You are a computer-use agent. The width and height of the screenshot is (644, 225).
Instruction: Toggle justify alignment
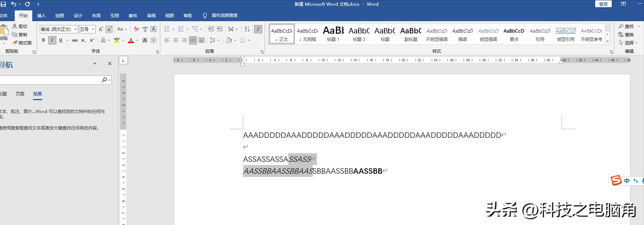pos(193,40)
